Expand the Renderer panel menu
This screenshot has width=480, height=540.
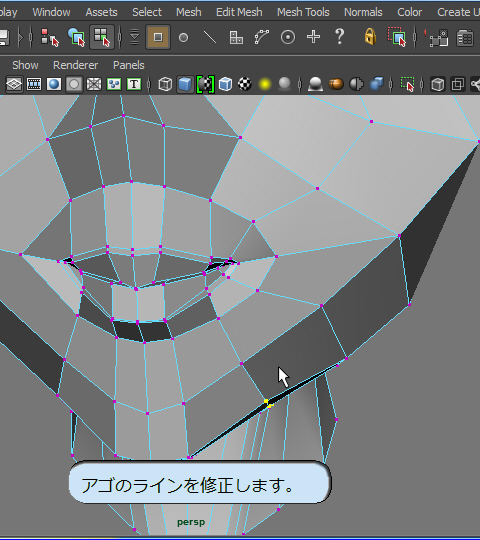click(x=75, y=65)
